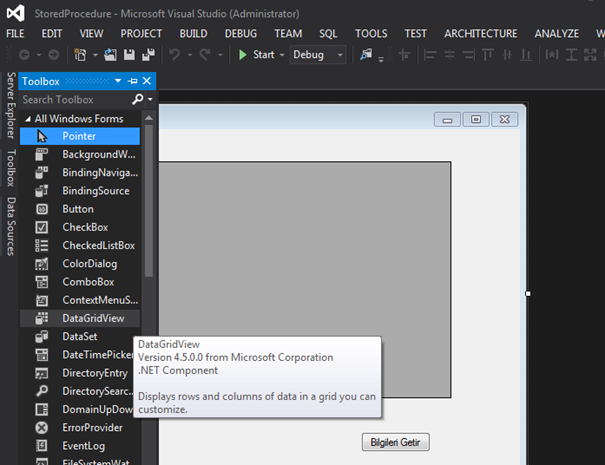Open the Data Sources side tab
Viewport: 605px width, 465px height.
click(x=11, y=227)
